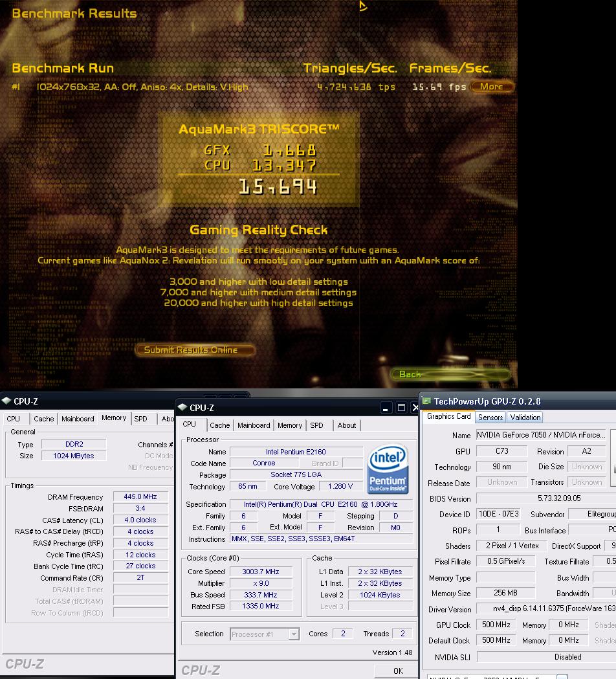Select Memory tab in back CPU-Z window
The width and height of the screenshot is (616, 679).
[114, 418]
